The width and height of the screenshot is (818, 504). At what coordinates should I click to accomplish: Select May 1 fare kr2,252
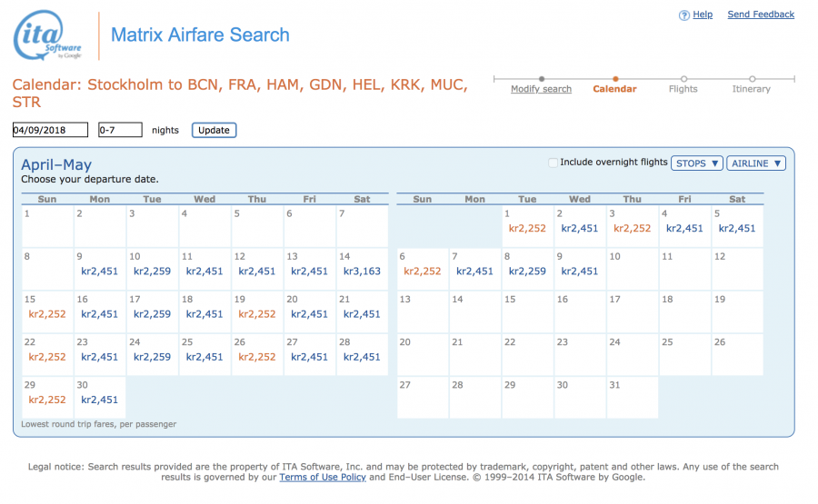click(527, 228)
